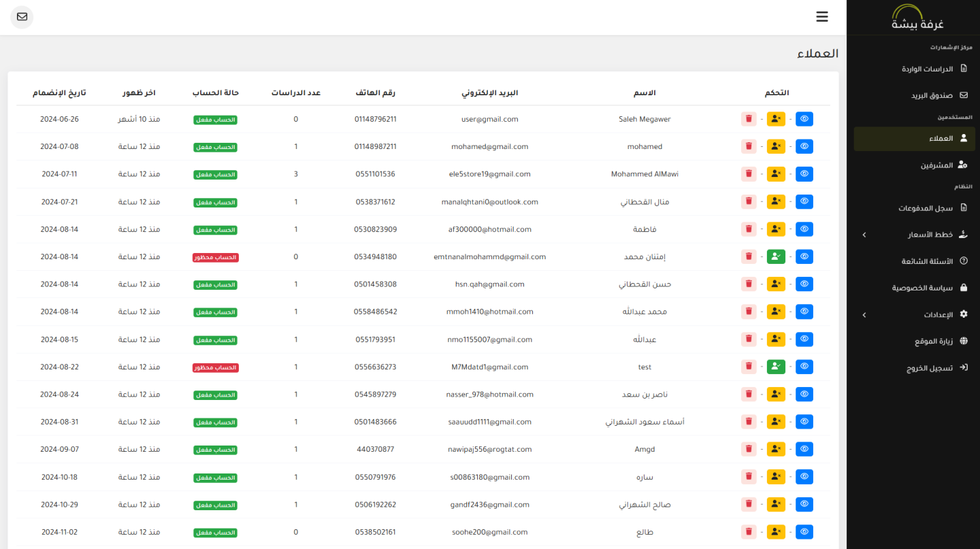The width and height of the screenshot is (980, 549).
Task: Open the الدراسات الواردة sidebar item
Action: 934,69
